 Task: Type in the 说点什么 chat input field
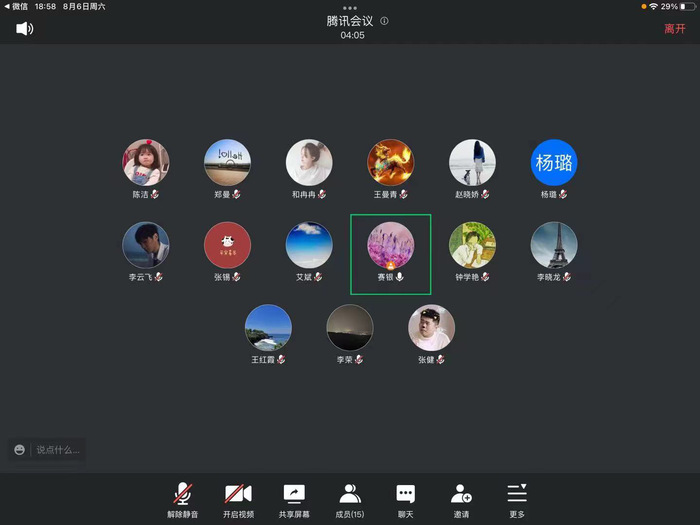pos(57,450)
